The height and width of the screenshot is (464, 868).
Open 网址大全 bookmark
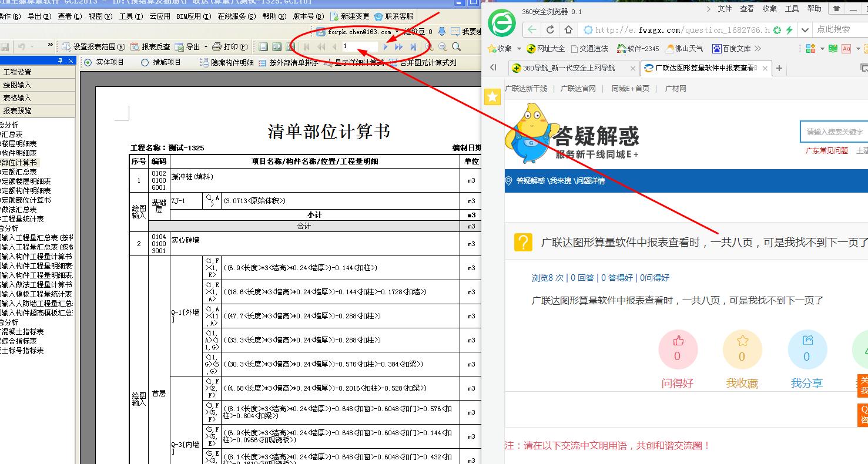(x=547, y=48)
